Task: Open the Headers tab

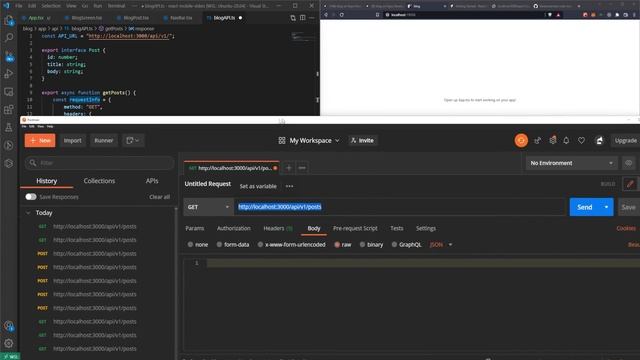Action: [278, 228]
